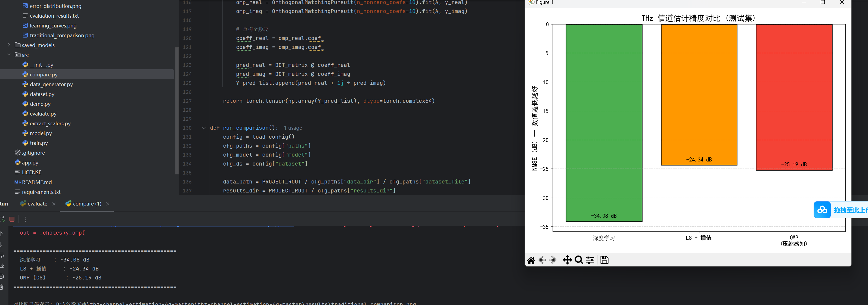
Task: Click the cloud upload icon beside the figure
Action: click(x=822, y=210)
